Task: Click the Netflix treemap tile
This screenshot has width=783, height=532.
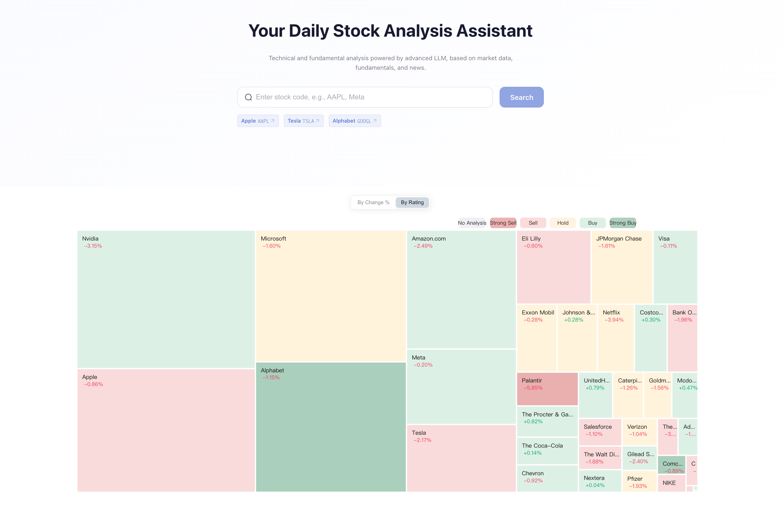Action: (616, 338)
